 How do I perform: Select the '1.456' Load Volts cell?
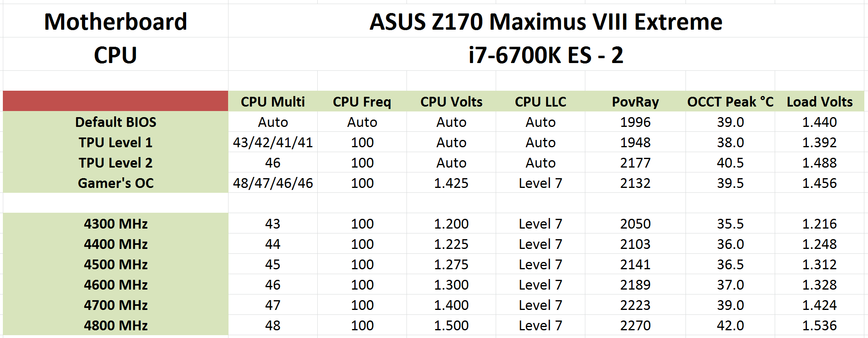click(x=820, y=183)
